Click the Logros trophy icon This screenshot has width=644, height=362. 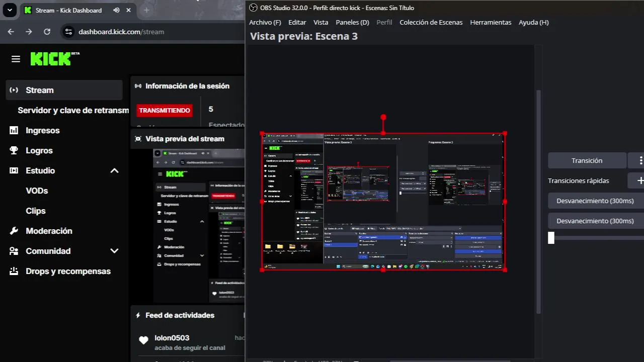tap(14, 150)
